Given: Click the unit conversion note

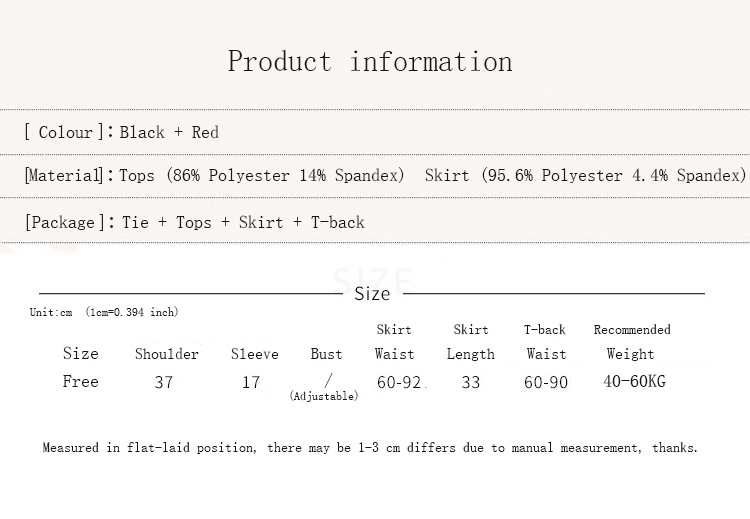Looking at the screenshot, I should click(104, 312).
